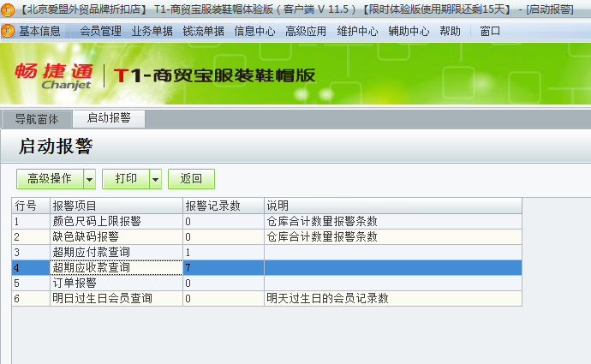Open the 维护中心 menu
The width and height of the screenshot is (591, 364).
[x=358, y=32]
